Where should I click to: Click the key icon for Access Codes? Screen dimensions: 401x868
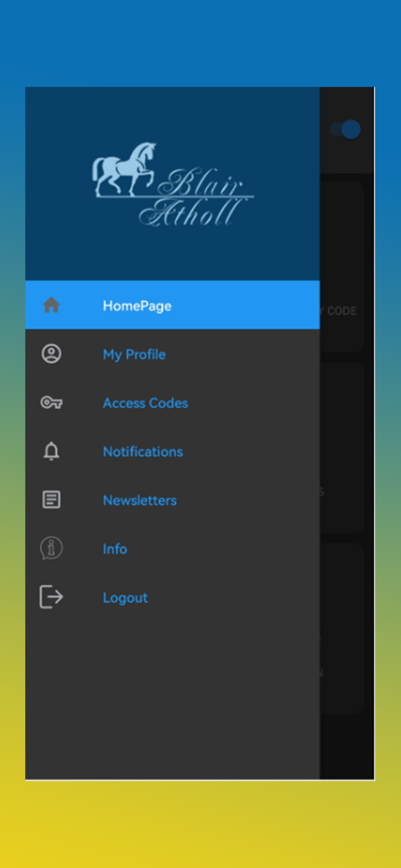pos(51,403)
